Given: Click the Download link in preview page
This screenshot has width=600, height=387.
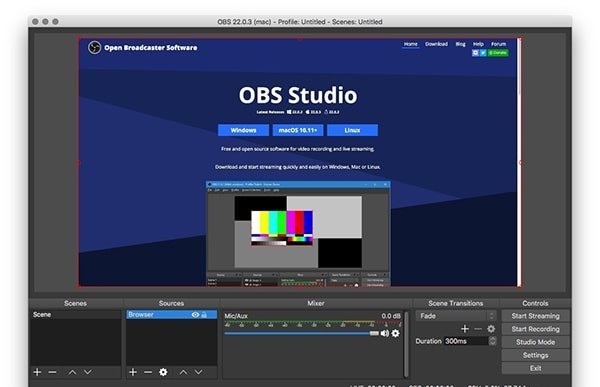Looking at the screenshot, I should pyautogui.click(x=436, y=44).
